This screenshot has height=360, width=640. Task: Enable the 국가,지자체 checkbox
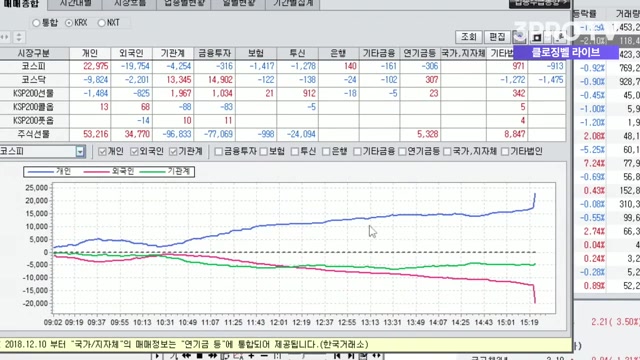(x=447, y=151)
